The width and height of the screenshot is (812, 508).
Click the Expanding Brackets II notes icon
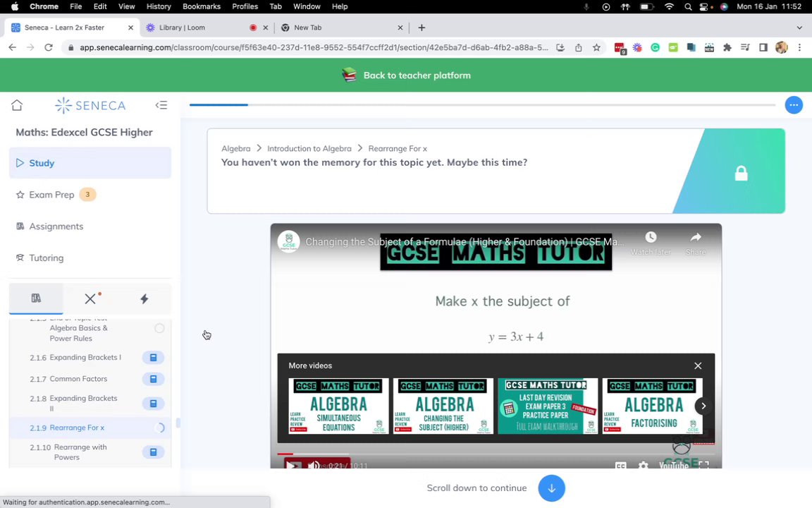tap(153, 404)
